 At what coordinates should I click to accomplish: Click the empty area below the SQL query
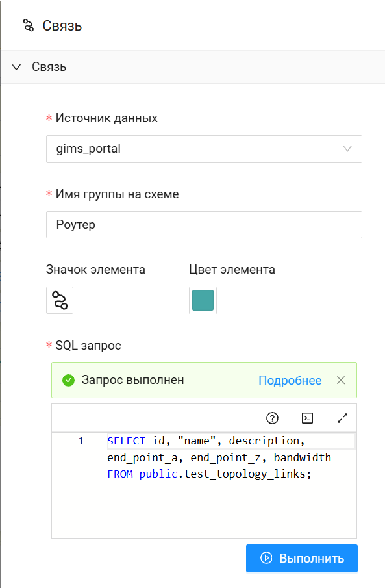[x=204, y=510]
